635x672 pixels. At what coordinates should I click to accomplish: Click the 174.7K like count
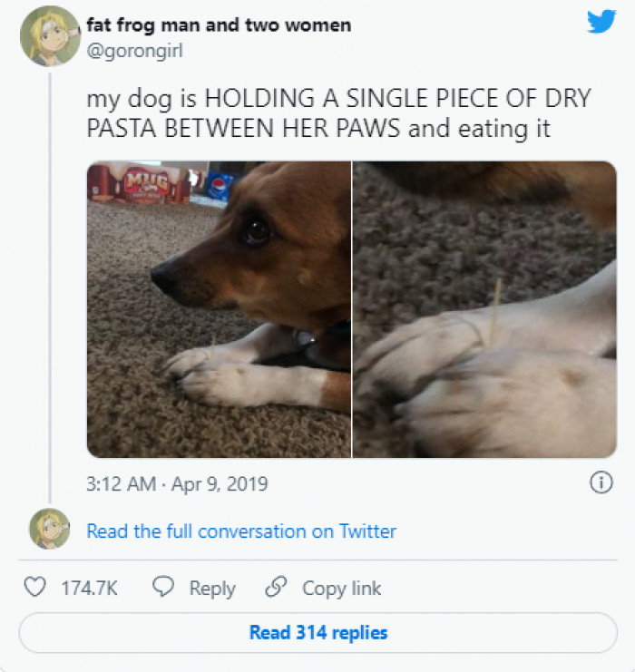(x=89, y=589)
